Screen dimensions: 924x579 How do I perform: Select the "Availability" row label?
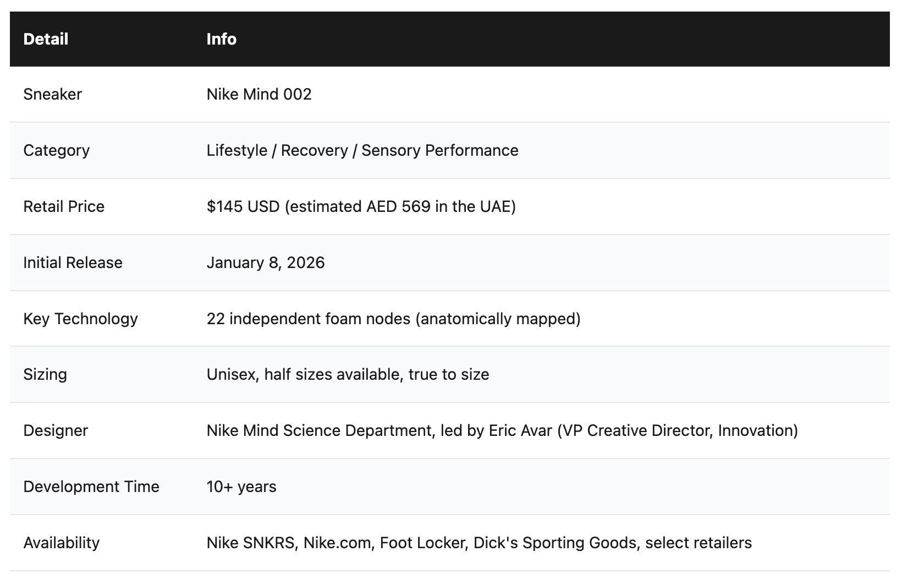click(62, 543)
